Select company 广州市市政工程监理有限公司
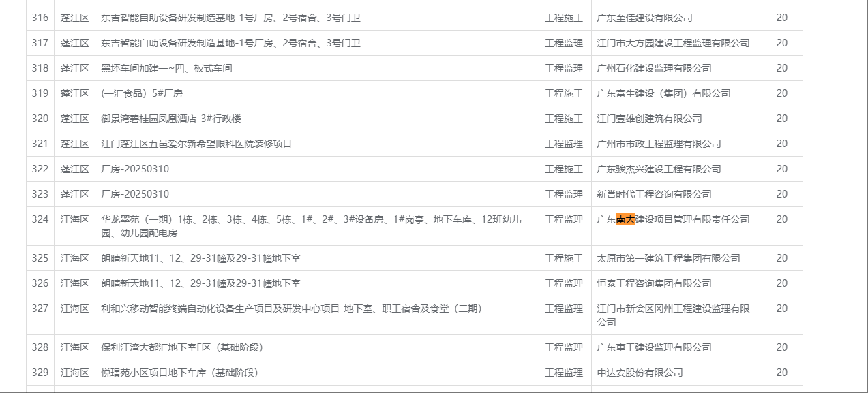This screenshot has height=393, width=868. (659, 144)
